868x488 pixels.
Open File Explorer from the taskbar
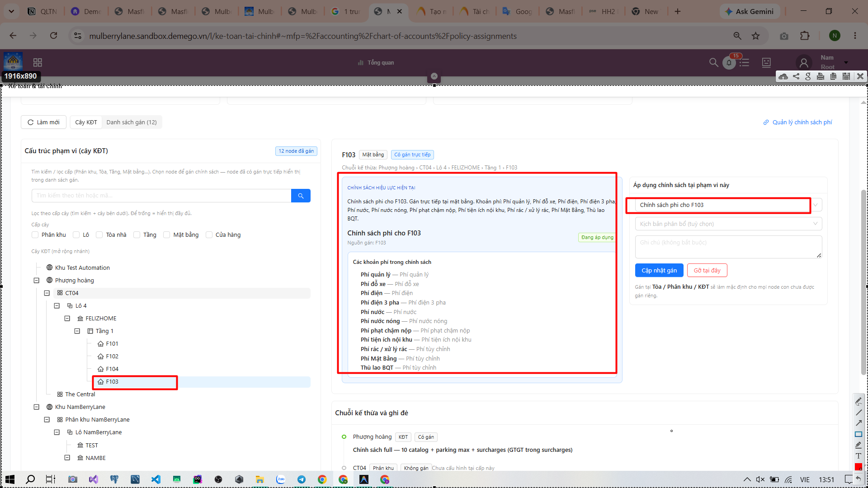click(x=259, y=479)
